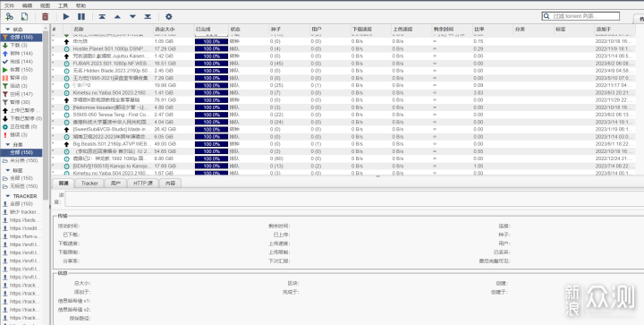Sort by the 剩余时间 column header
The height and width of the screenshot is (325, 644).
[452, 30]
